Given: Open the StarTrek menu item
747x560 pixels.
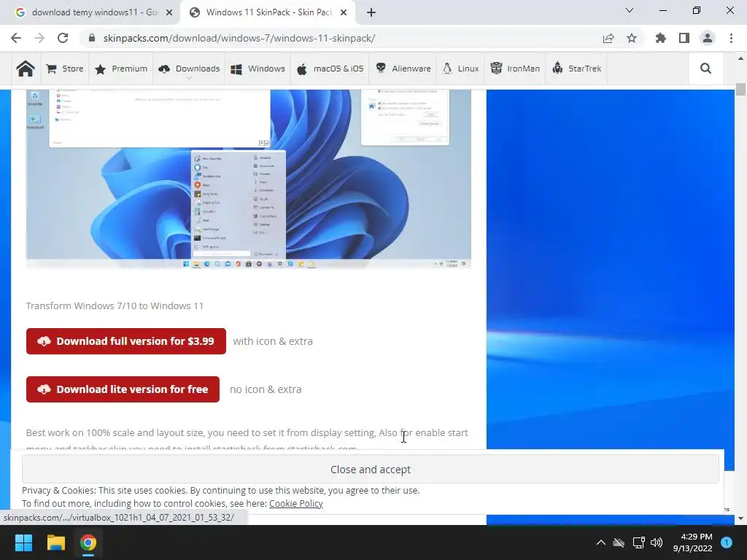Looking at the screenshot, I should 576,69.
